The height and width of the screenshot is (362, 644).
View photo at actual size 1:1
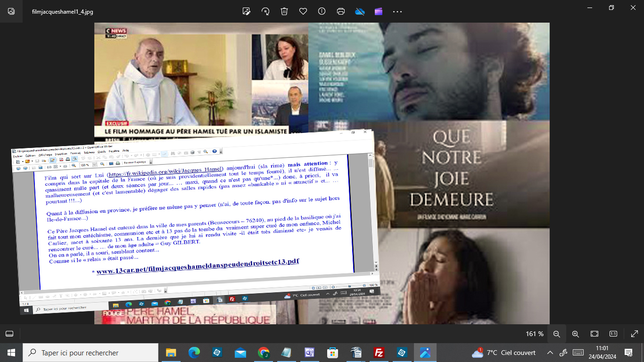pyautogui.click(x=613, y=334)
